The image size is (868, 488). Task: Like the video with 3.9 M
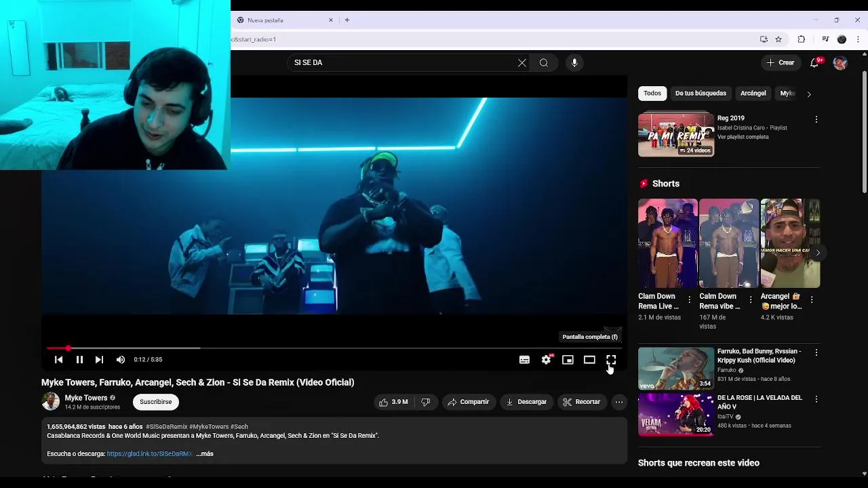pyautogui.click(x=393, y=402)
